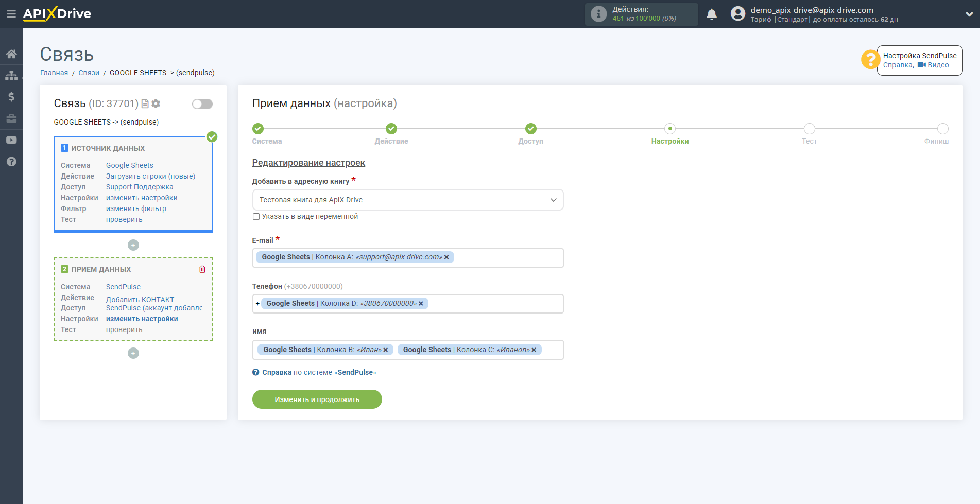Open the billing dollar icon in sidebar
This screenshot has height=504, width=980.
[11, 97]
